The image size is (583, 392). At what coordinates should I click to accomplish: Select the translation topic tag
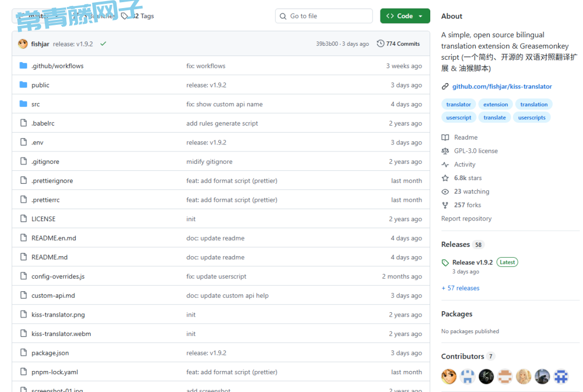533,105
